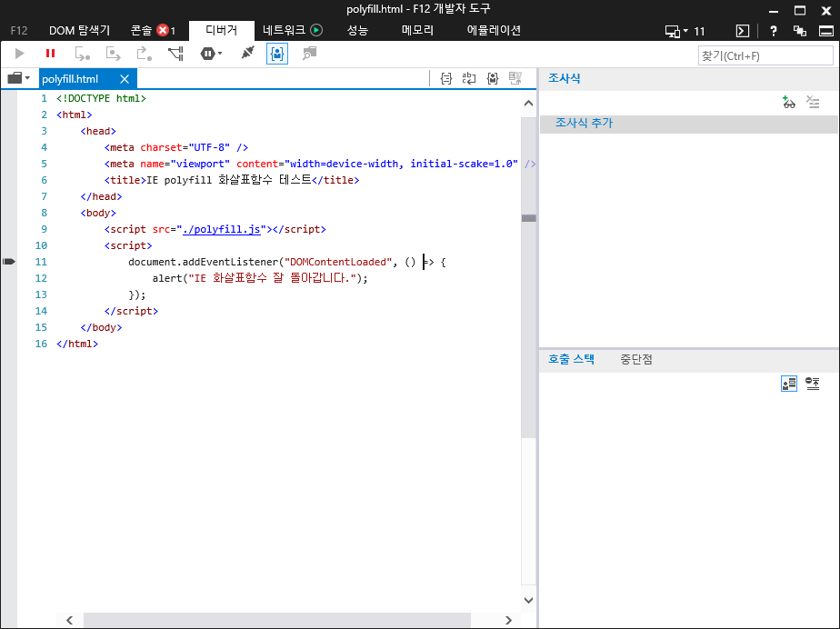Click the F12 label in header
The image size is (840, 629).
click(x=19, y=31)
